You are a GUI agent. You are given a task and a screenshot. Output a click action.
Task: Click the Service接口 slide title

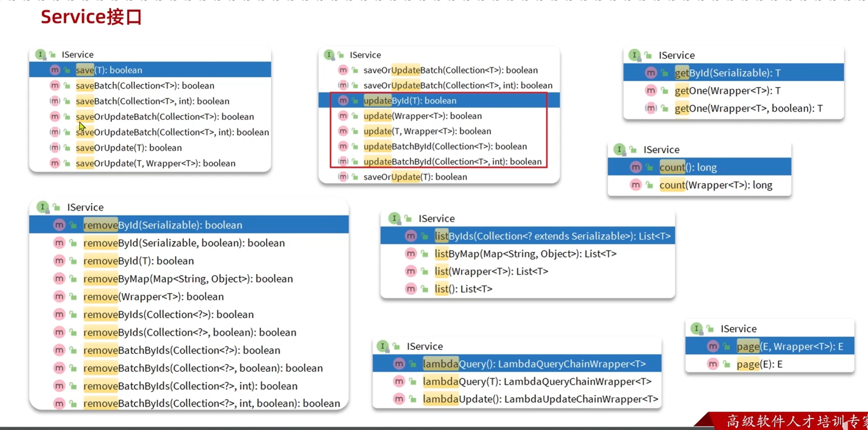point(91,17)
